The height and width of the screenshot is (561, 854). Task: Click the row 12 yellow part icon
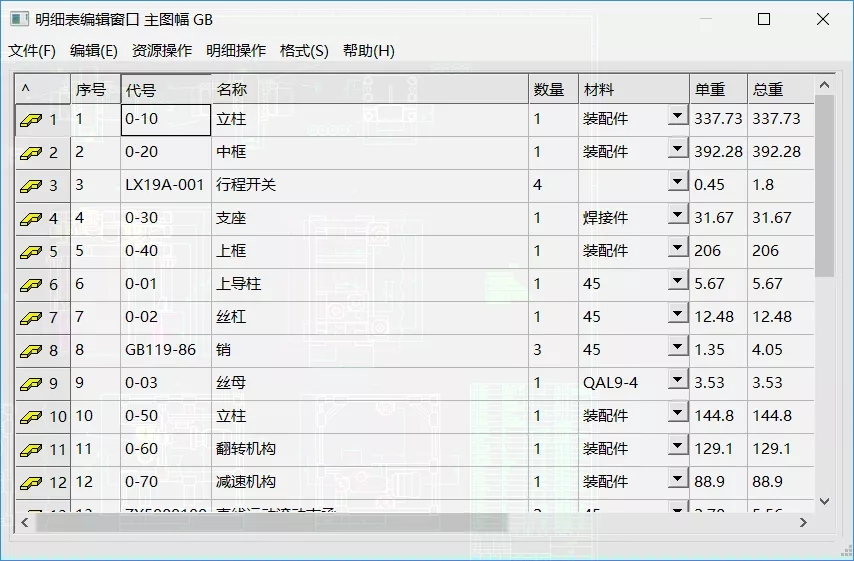(32, 483)
